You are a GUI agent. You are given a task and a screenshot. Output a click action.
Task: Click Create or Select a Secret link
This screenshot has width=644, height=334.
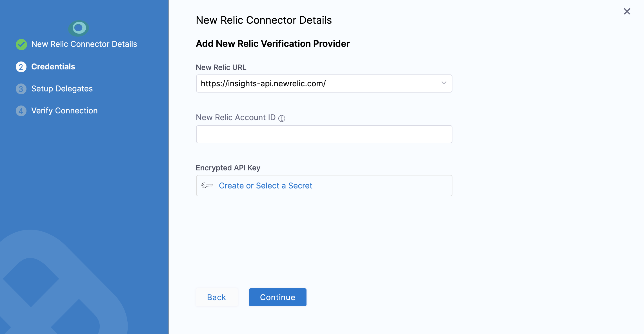click(x=265, y=186)
